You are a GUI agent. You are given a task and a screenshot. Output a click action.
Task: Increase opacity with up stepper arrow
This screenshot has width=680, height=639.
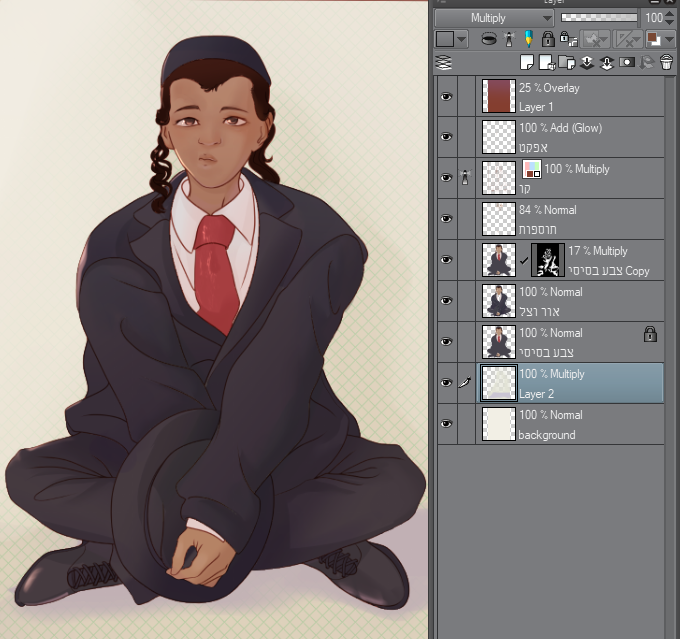coord(670,13)
